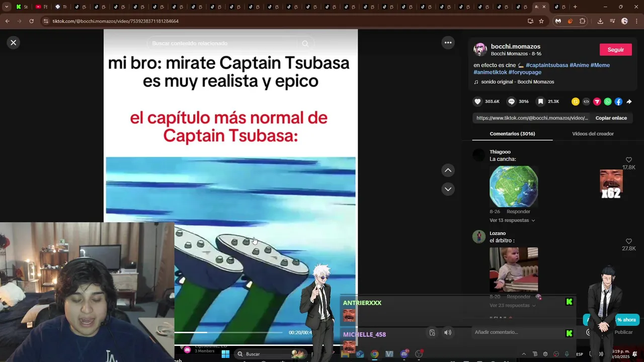Open browser downloads icon
The height and width of the screenshot is (362, 644).
600,21
